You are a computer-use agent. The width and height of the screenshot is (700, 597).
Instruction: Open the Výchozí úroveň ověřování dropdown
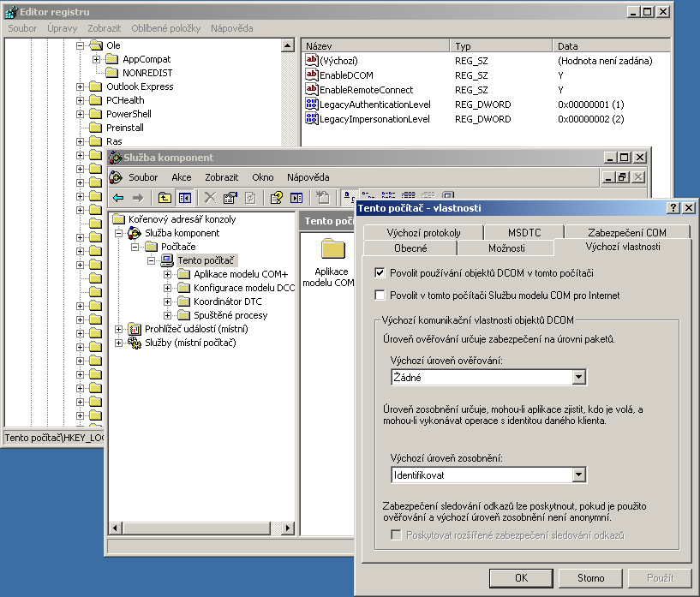pos(578,377)
